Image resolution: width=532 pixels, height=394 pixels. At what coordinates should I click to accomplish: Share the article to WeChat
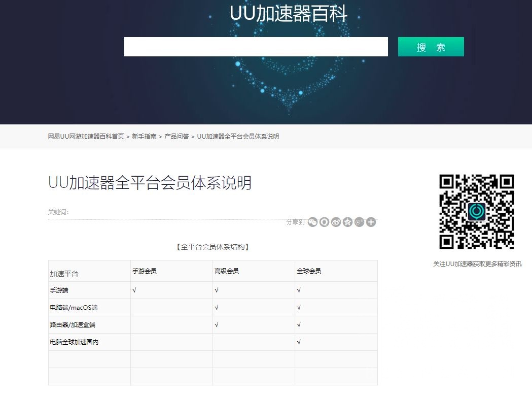pos(313,222)
